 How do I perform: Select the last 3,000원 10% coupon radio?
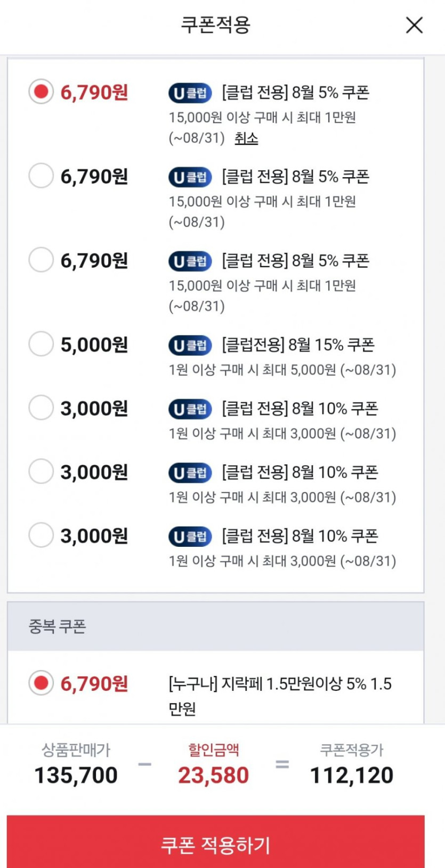click(41, 535)
